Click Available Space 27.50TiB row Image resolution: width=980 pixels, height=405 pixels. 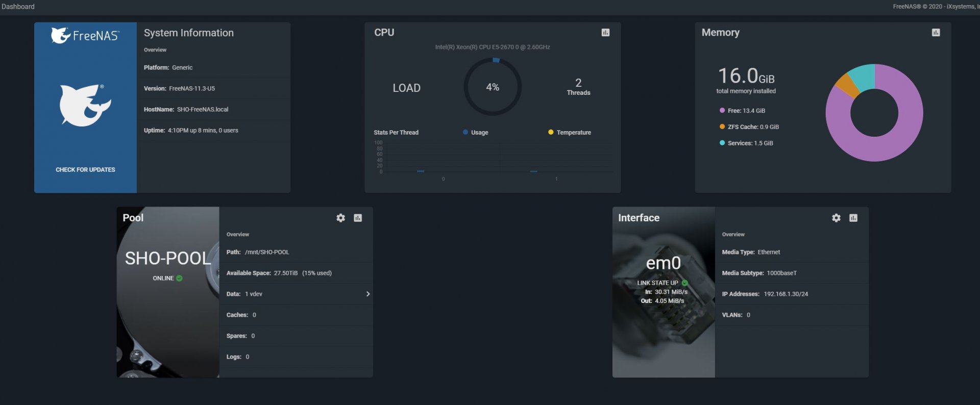(296, 273)
